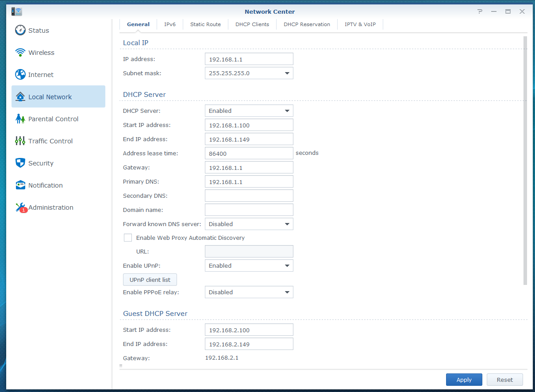Click the UPnP client list button
Screen dimensions: 535x392
pos(150,280)
